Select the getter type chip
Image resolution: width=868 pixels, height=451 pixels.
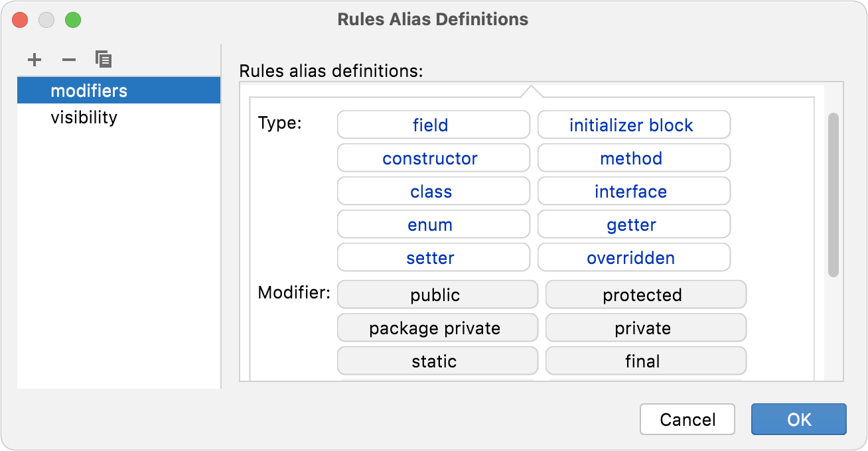(x=633, y=224)
